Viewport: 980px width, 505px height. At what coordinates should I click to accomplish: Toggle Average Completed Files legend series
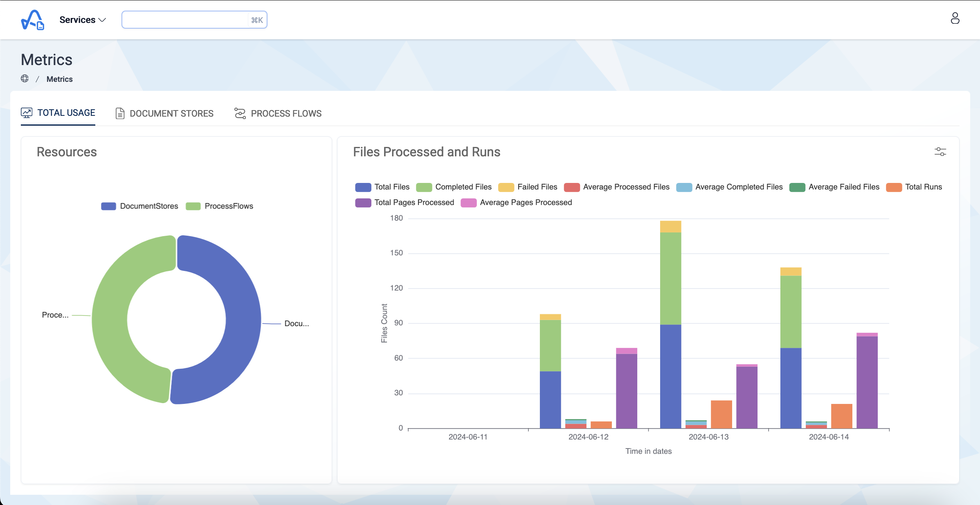point(729,187)
